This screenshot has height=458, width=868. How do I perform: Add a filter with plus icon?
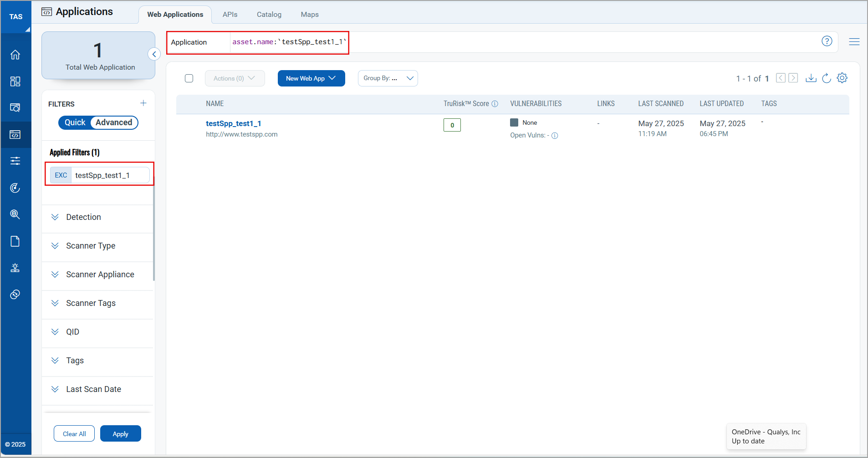[x=143, y=103]
